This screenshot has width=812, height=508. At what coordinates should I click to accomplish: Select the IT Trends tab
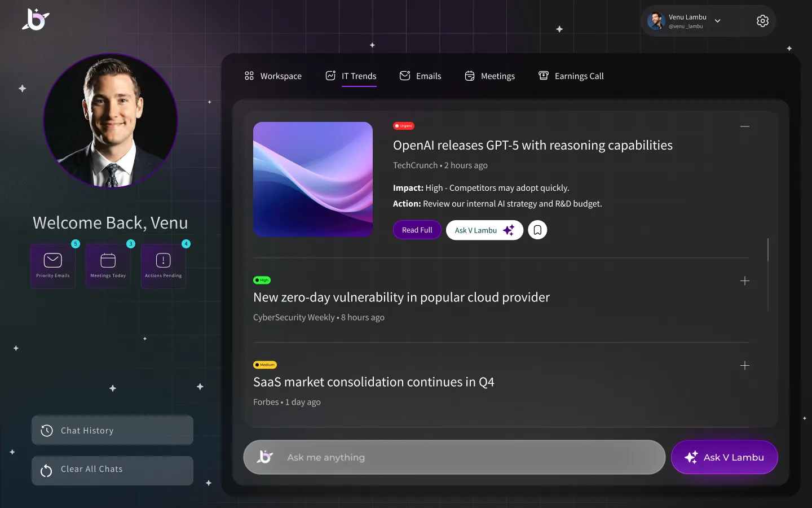pos(351,76)
